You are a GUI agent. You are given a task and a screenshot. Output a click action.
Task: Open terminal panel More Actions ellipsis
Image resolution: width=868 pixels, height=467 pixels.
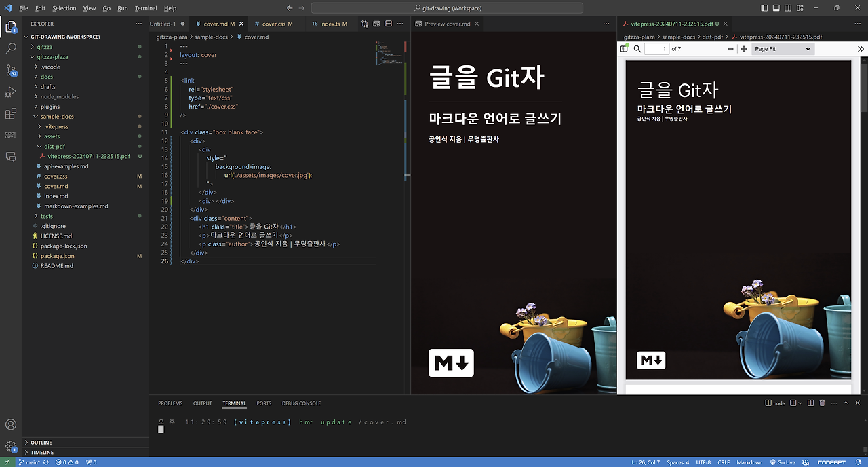click(x=833, y=403)
